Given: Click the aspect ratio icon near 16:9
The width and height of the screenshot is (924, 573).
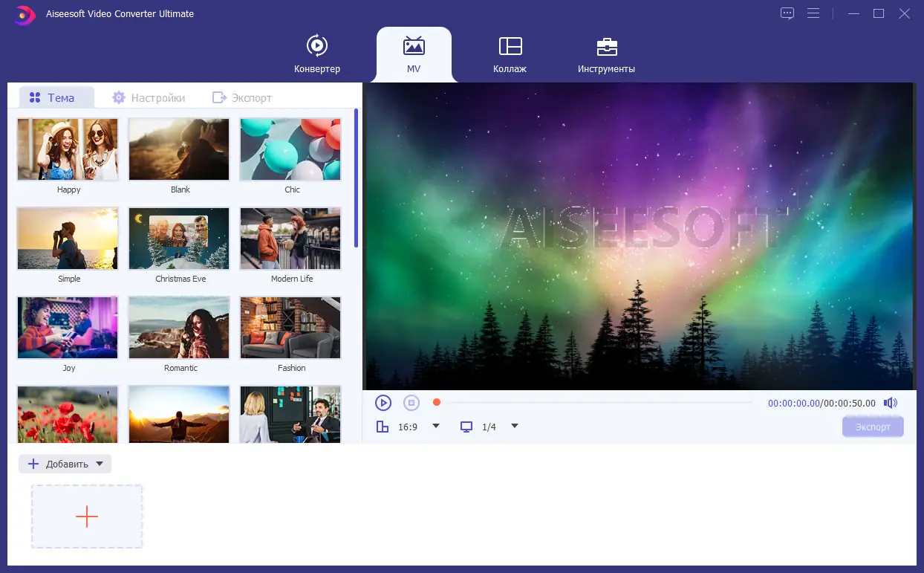Looking at the screenshot, I should [383, 426].
